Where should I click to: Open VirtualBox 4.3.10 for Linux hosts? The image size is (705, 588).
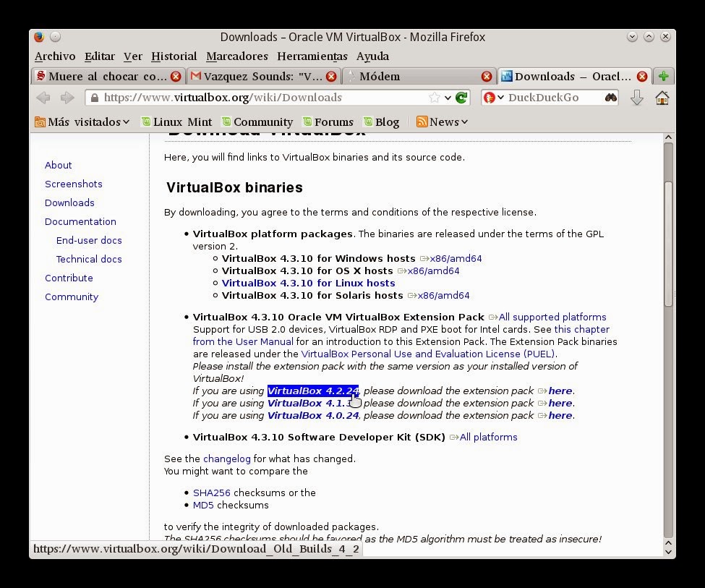309,283
